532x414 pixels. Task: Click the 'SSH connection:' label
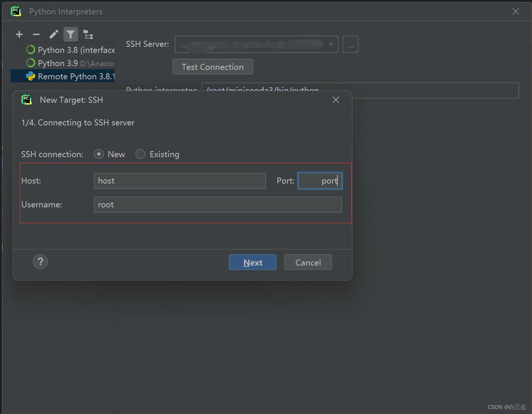pyautogui.click(x=52, y=154)
